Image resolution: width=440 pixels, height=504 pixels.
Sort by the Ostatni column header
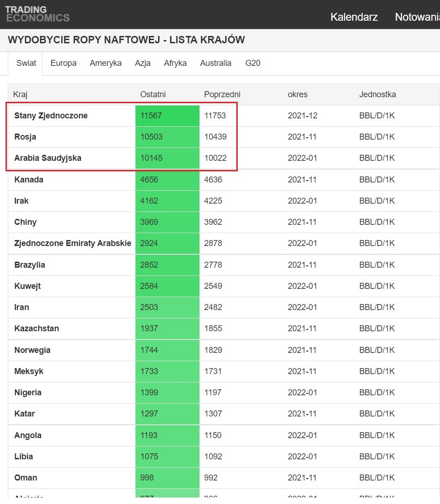tap(153, 94)
